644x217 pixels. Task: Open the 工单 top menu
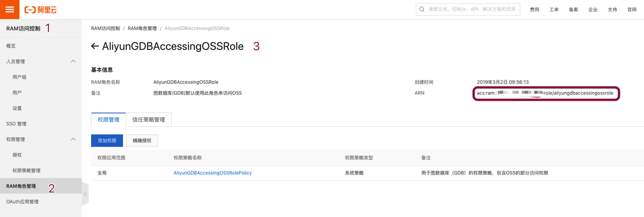554,10
